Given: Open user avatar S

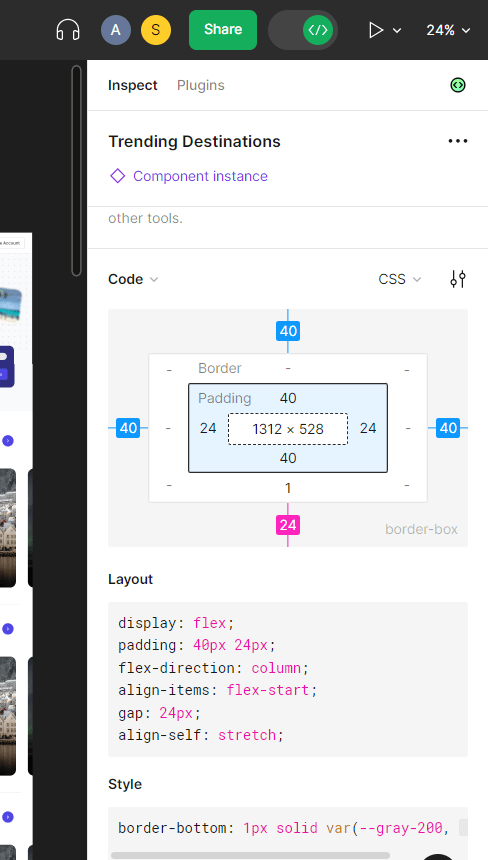Looking at the screenshot, I should [x=156, y=30].
